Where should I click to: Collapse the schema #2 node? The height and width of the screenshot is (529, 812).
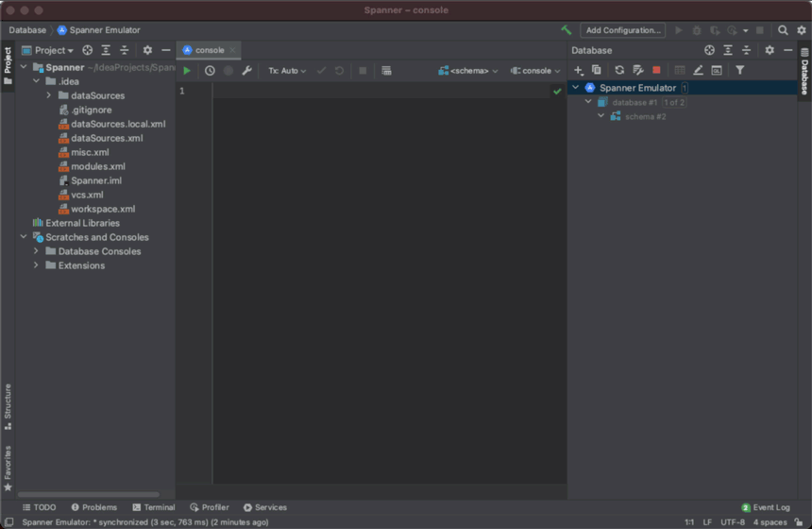tap(601, 115)
